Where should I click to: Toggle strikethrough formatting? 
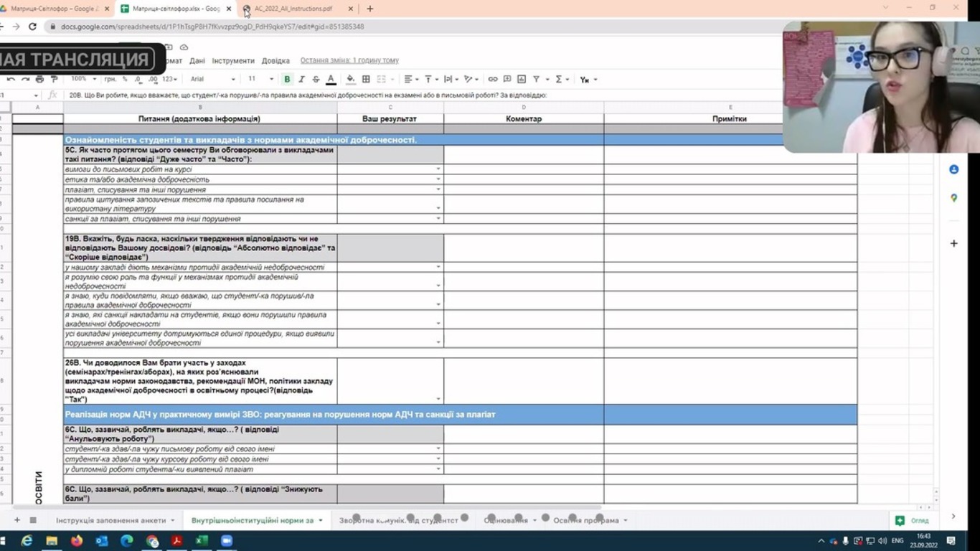click(x=316, y=80)
